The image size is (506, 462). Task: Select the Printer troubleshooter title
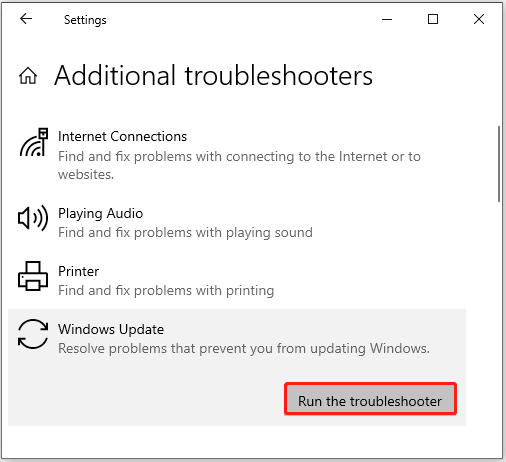click(x=78, y=271)
